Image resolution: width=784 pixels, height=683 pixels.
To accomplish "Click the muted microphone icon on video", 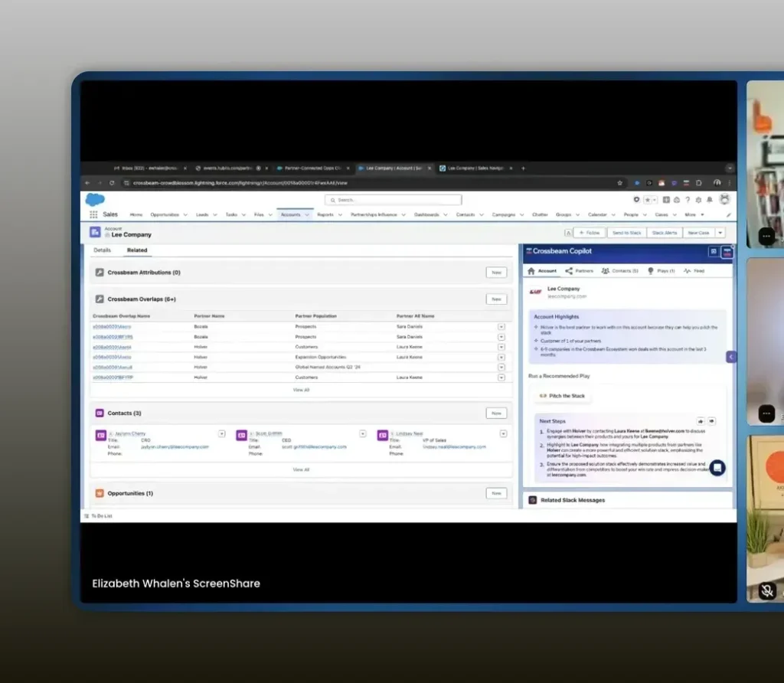I will 767,590.
